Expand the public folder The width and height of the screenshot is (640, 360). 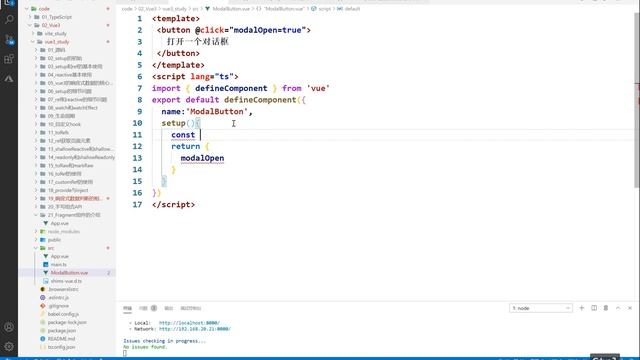click(x=37, y=240)
